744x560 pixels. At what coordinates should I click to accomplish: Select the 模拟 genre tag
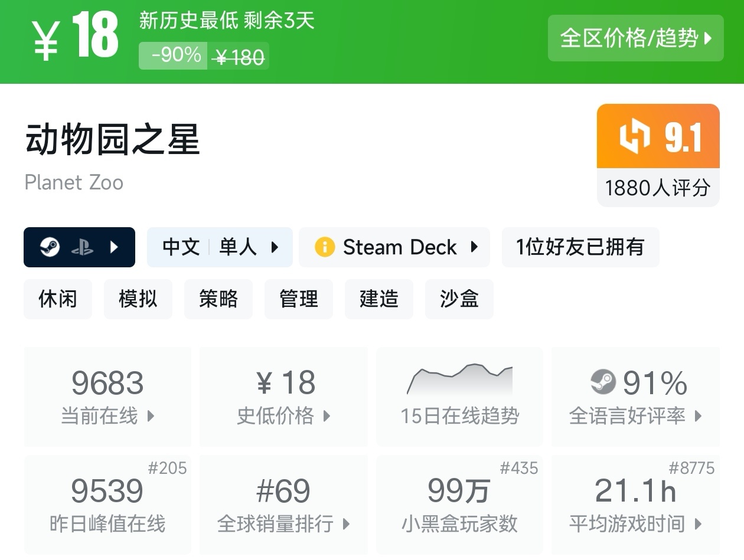click(138, 299)
